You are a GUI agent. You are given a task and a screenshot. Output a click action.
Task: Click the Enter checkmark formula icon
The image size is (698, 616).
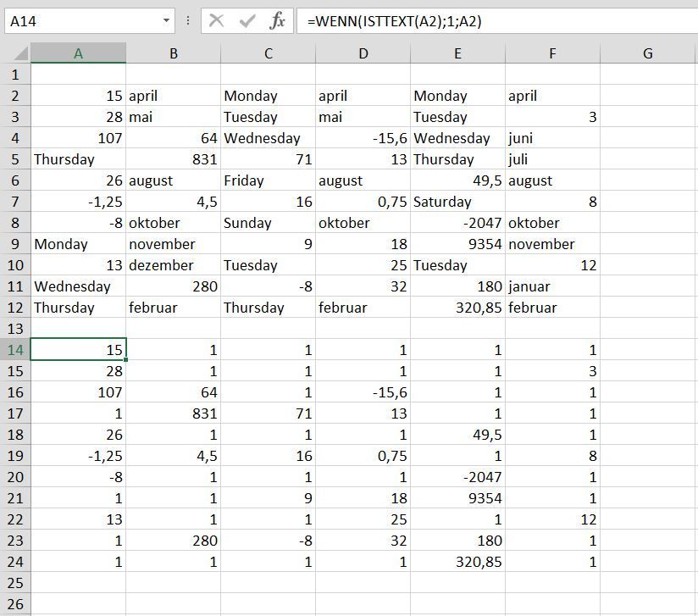coord(247,20)
